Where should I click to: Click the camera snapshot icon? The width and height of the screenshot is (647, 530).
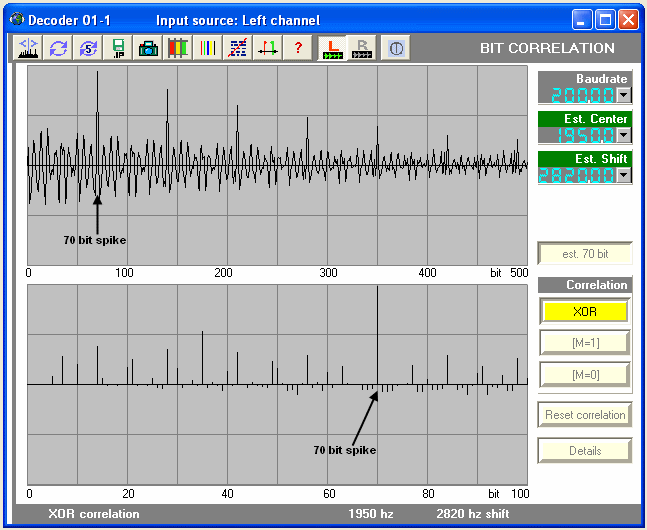coord(148,47)
